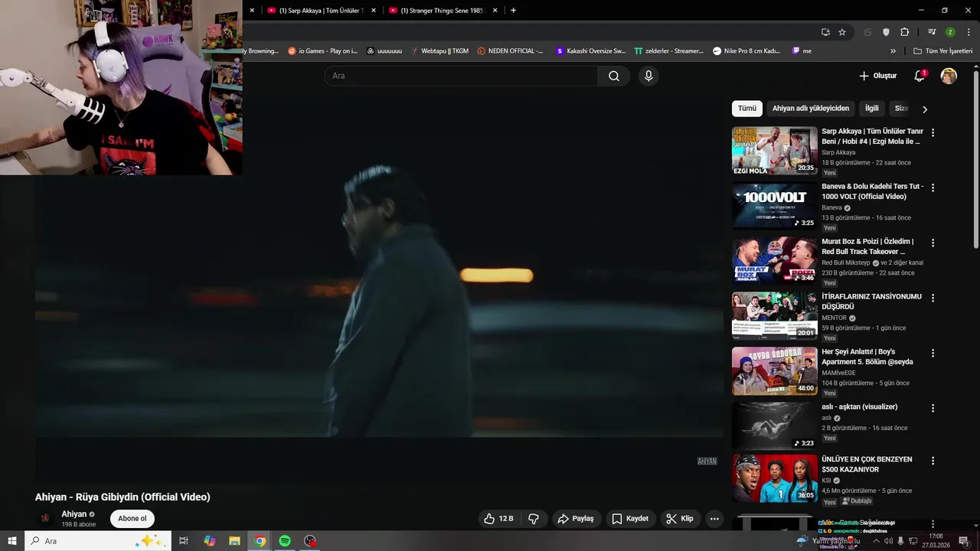Open the browser extensions puzzle icon

point(905,32)
